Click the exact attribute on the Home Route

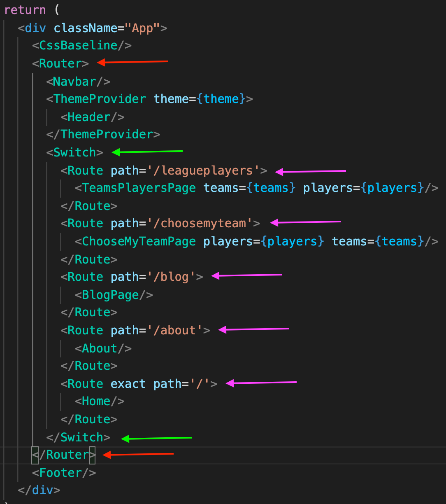(128, 383)
